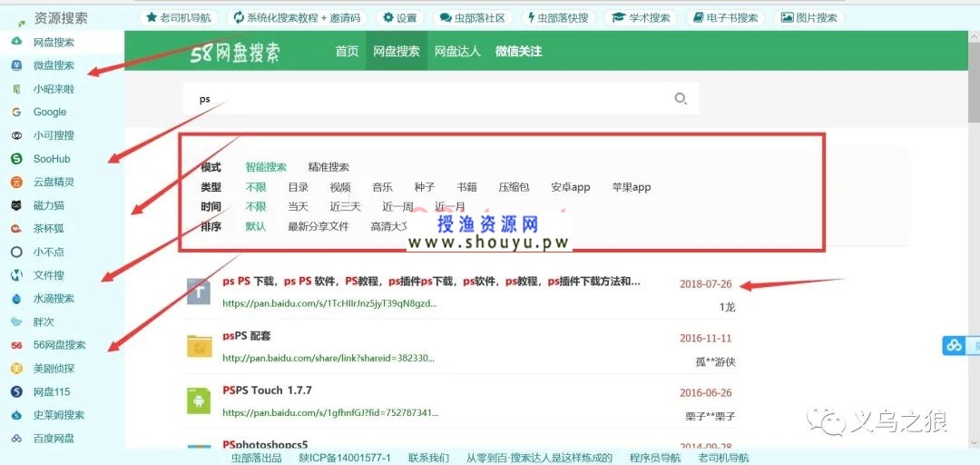Click the SooHub sidebar icon
The height and width of the screenshot is (465, 980).
click(x=17, y=159)
